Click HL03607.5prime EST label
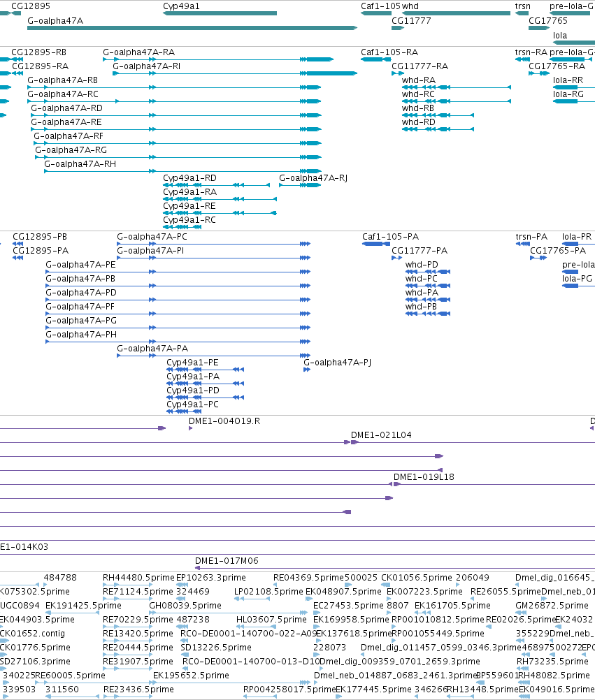 click(271, 619)
